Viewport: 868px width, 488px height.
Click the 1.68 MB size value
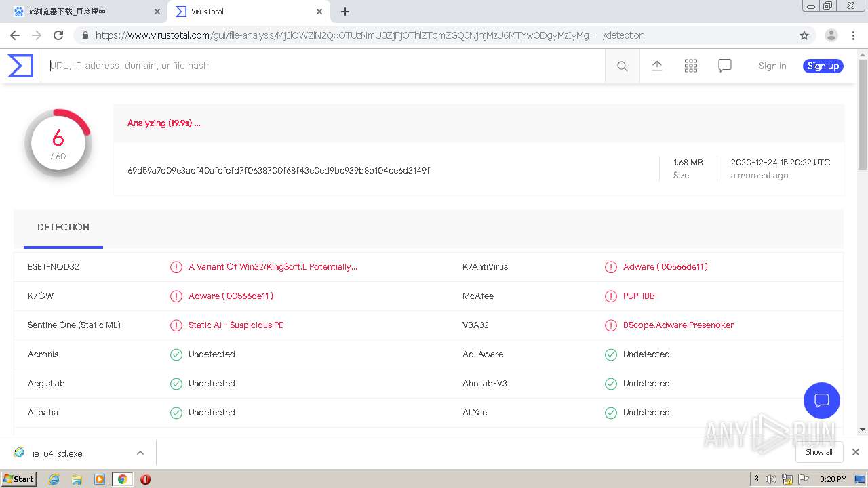[x=688, y=163]
